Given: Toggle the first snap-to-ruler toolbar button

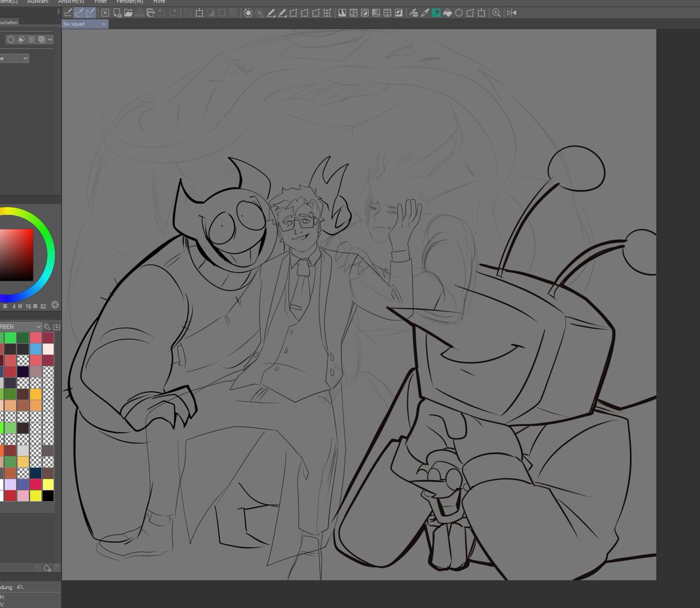Looking at the screenshot, I should point(68,13).
